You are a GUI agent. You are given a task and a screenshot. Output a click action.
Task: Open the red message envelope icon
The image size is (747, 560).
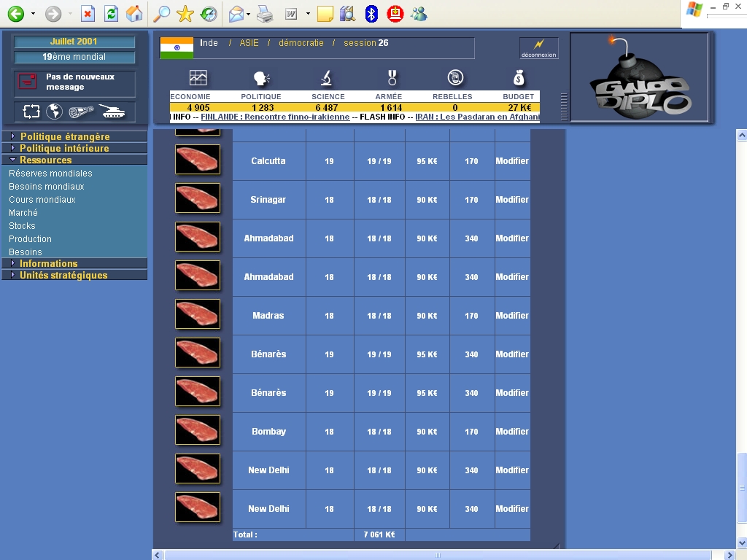coord(28,82)
